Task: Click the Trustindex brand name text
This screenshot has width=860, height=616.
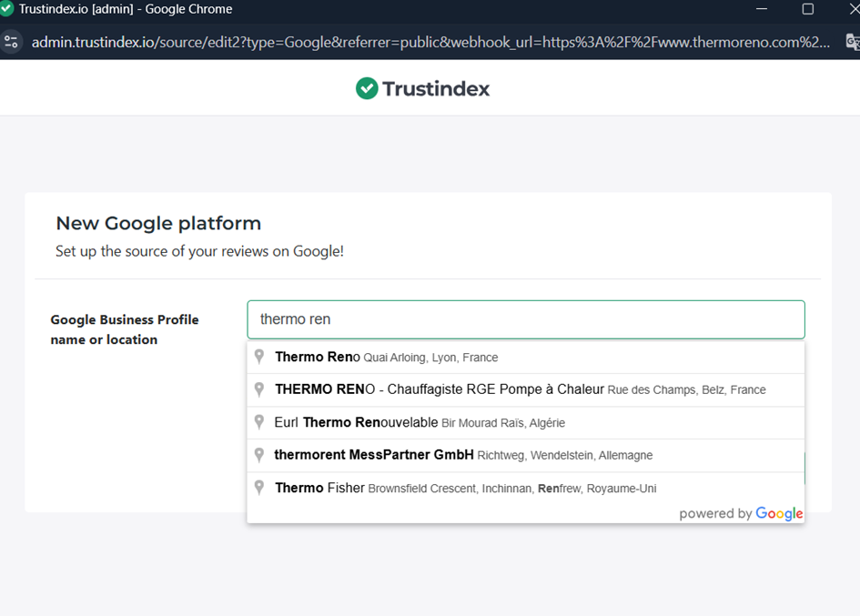Action: pos(436,89)
